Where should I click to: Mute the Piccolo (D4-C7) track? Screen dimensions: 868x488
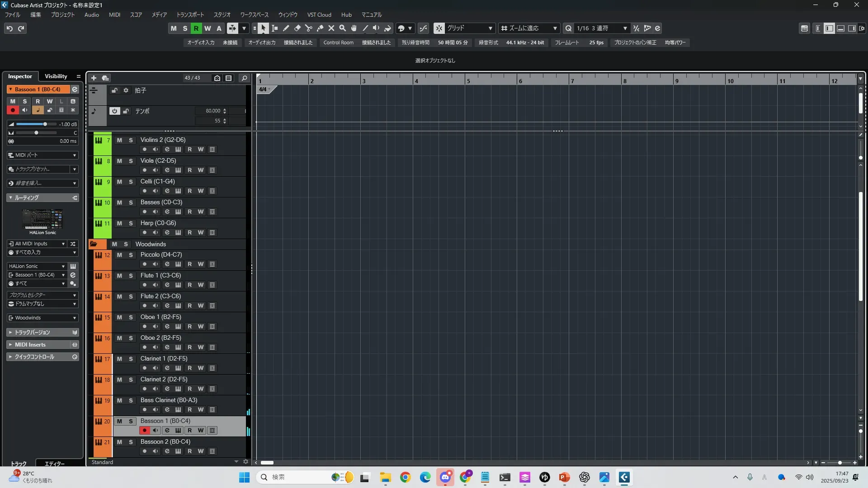(x=119, y=255)
